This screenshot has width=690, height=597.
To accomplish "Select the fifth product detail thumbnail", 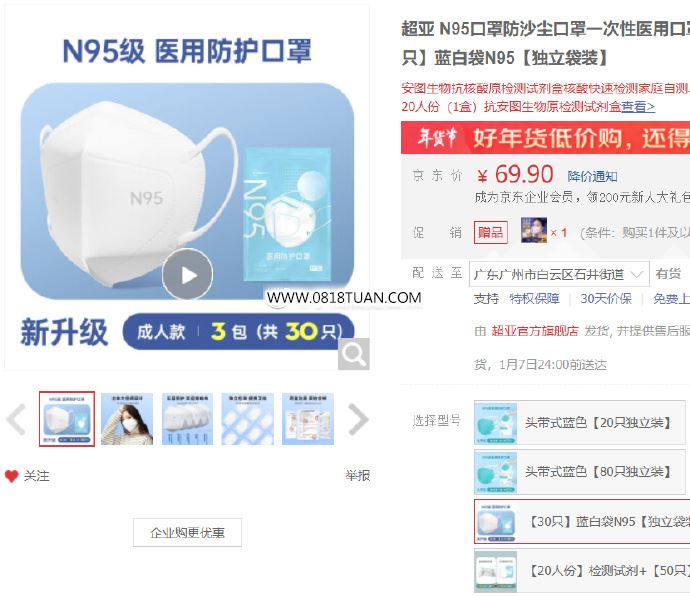I will point(308,419).
